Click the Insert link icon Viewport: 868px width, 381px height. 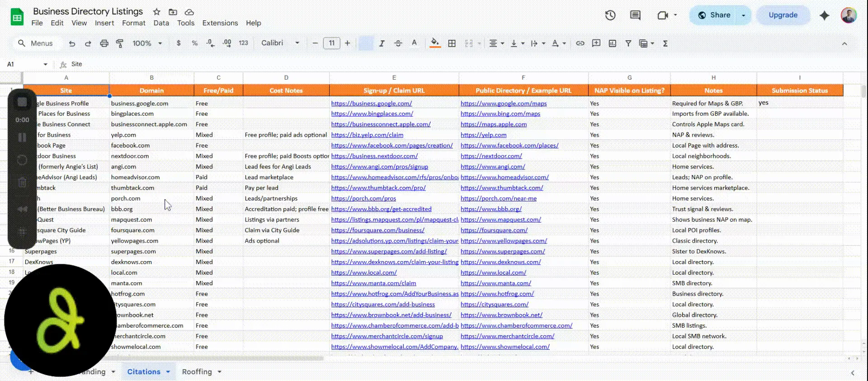[x=580, y=43]
